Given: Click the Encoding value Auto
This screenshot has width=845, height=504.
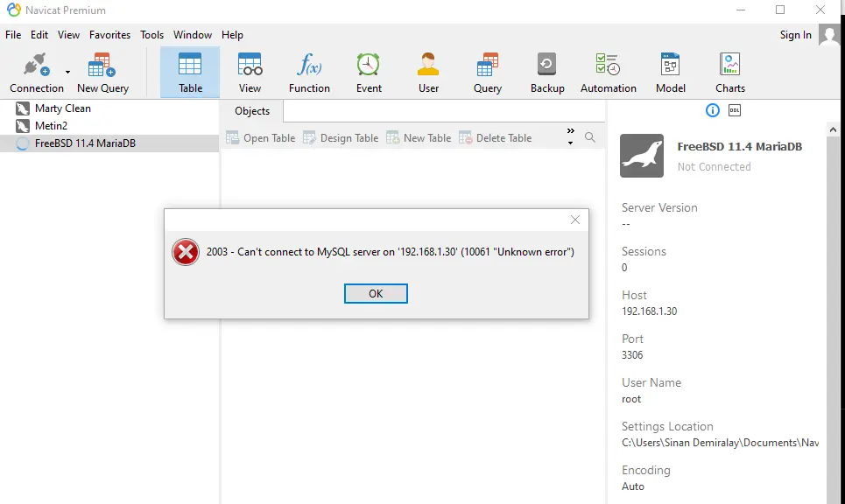Looking at the screenshot, I should [x=633, y=486].
